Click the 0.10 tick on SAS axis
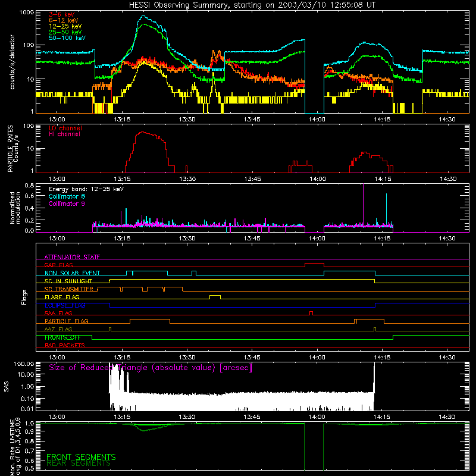476x476 pixels. (27, 399)
